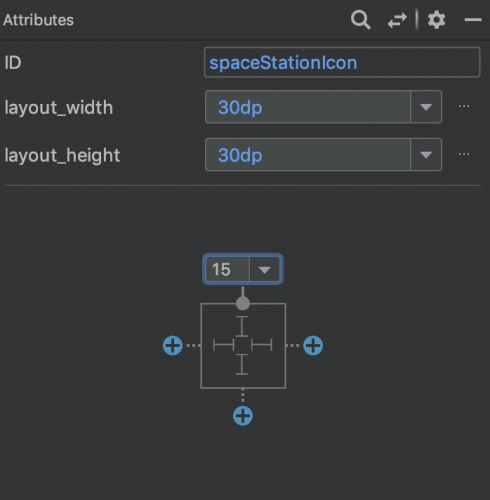Click the ID field showing spaceStationIcon
Viewport: 490px width, 500px height.
tap(342, 62)
